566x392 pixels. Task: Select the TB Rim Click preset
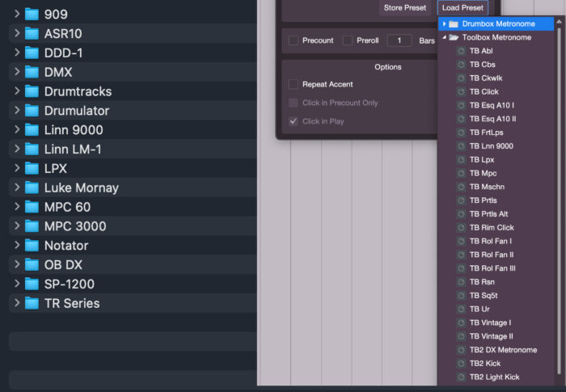coord(492,228)
